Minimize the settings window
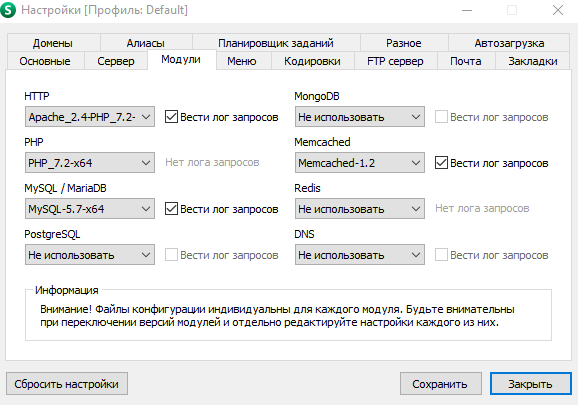The height and width of the screenshot is (405, 578). (x=467, y=10)
